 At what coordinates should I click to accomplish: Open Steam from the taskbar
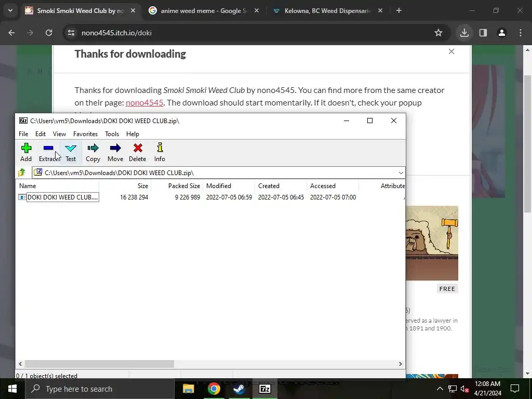(x=239, y=389)
